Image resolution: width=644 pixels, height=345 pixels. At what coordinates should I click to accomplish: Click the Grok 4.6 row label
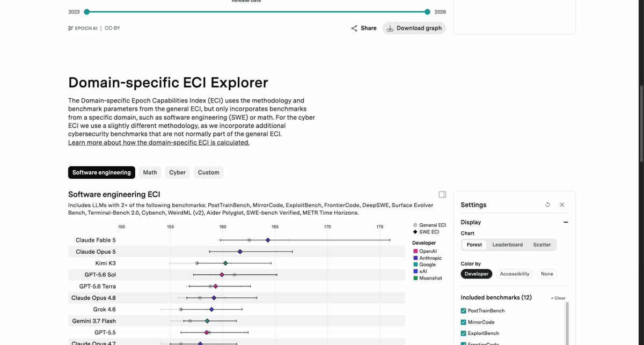click(x=104, y=310)
